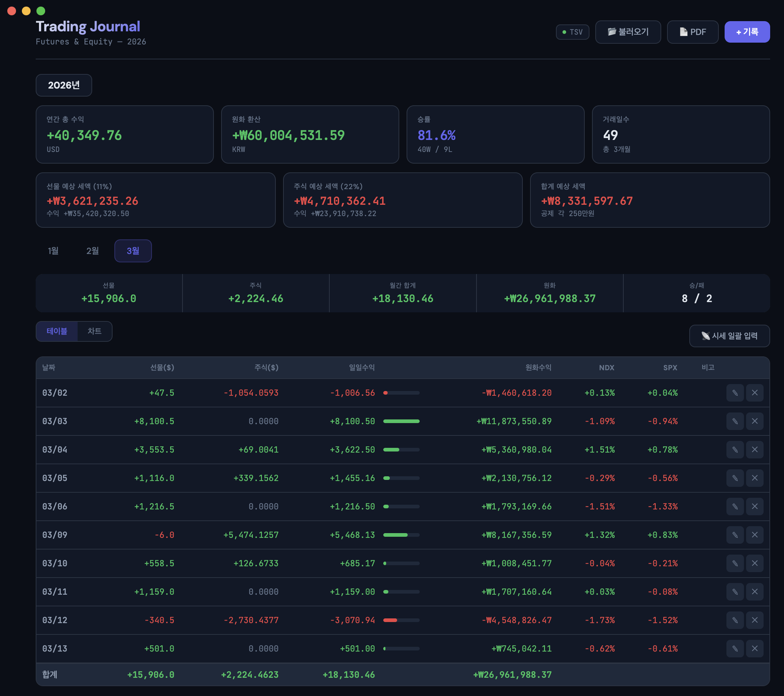Click pencil icon on the 03/09 row
Image resolution: width=784 pixels, height=696 pixels.
734,535
